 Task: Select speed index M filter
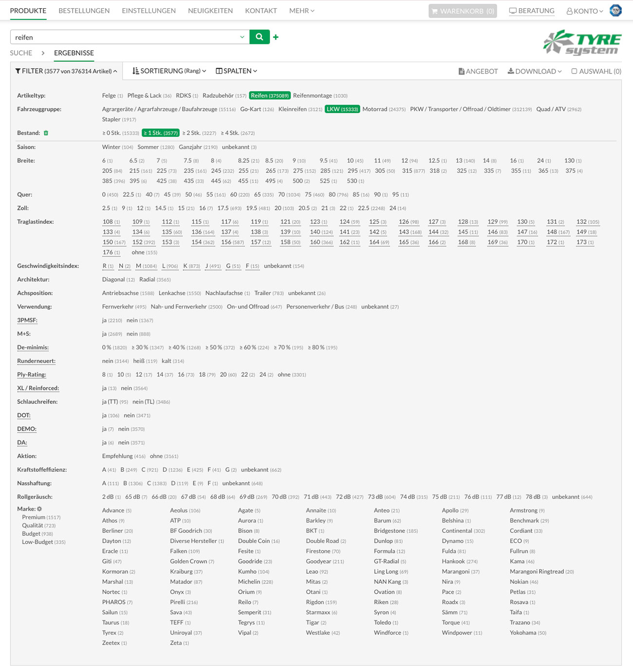[x=146, y=266]
